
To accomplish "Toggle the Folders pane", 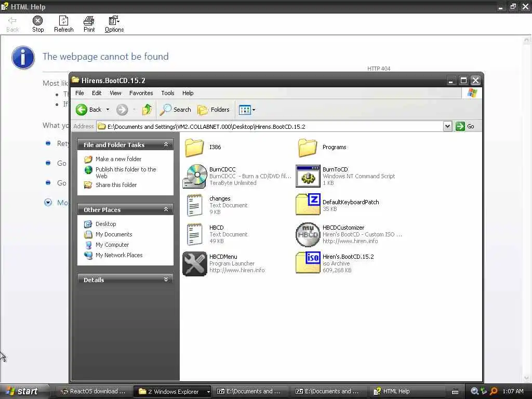I will tap(214, 110).
